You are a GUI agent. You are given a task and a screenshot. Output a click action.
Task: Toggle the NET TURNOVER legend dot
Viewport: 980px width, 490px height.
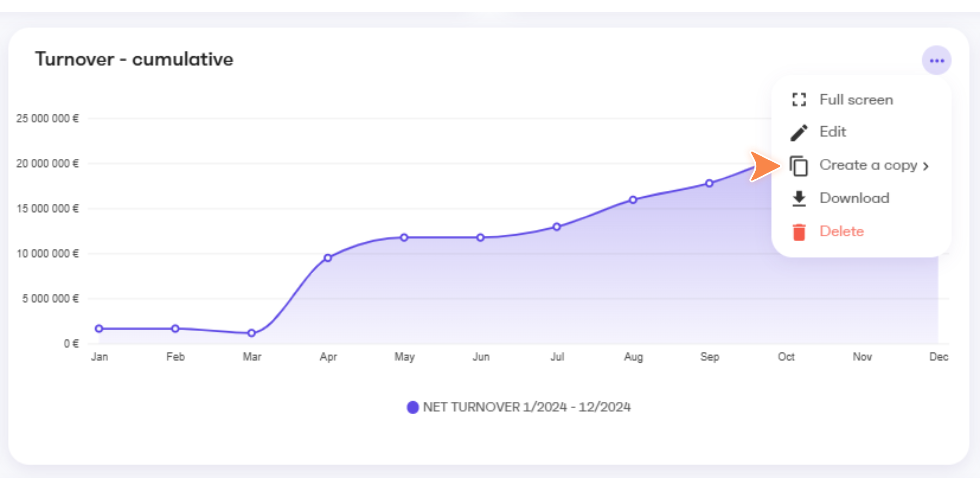coord(413,407)
